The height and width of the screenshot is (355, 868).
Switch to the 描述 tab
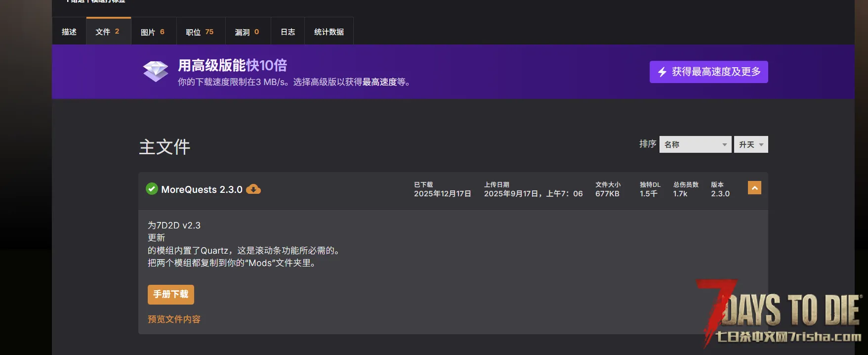point(69,32)
